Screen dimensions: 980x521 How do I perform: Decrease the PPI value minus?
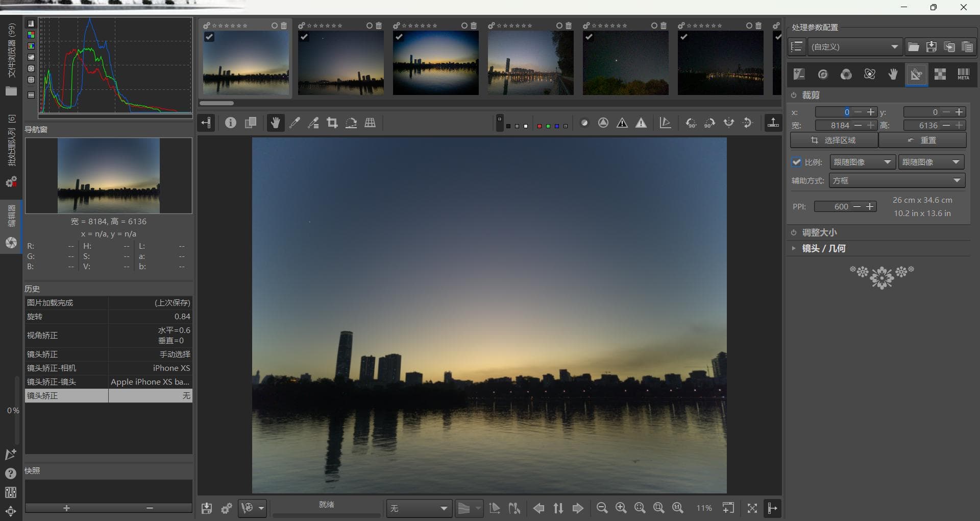[857, 206]
